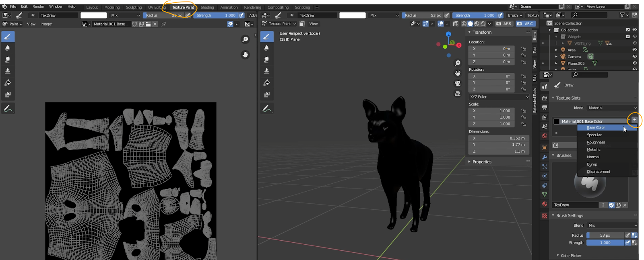
Task: Open the Blend Mix dropdown in Brush Settings
Action: tap(612, 225)
